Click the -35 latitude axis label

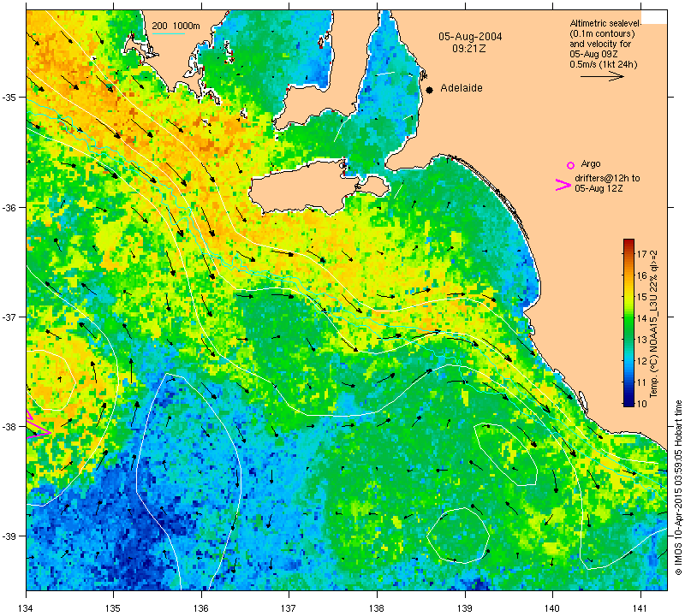coord(12,97)
